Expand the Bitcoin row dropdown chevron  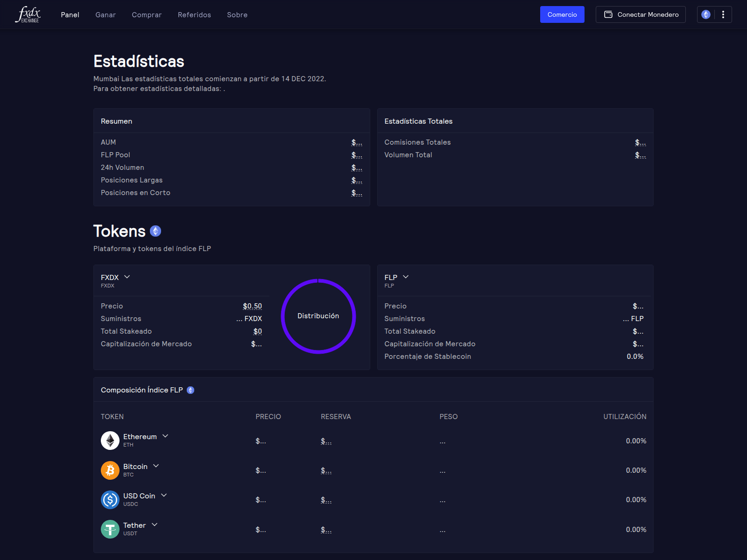pyautogui.click(x=156, y=466)
